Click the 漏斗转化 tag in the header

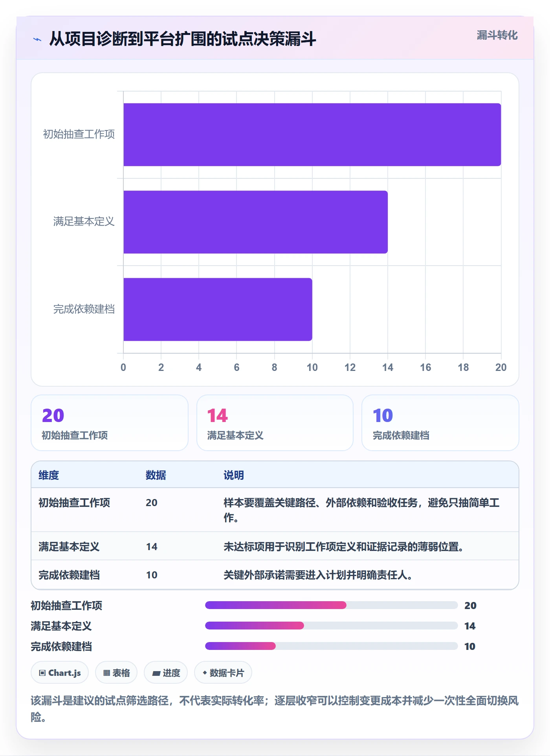pos(497,35)
